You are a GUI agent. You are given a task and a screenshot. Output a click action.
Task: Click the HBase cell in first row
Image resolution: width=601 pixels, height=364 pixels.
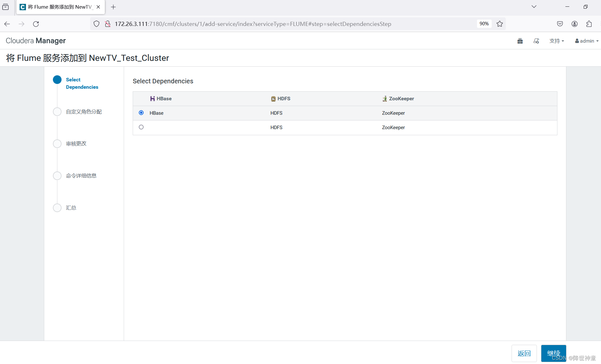tap(156, 113)
